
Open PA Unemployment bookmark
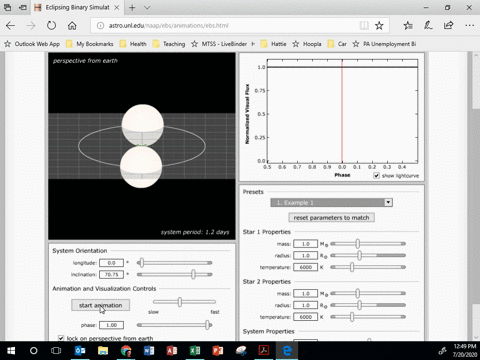tap(384, 44)
